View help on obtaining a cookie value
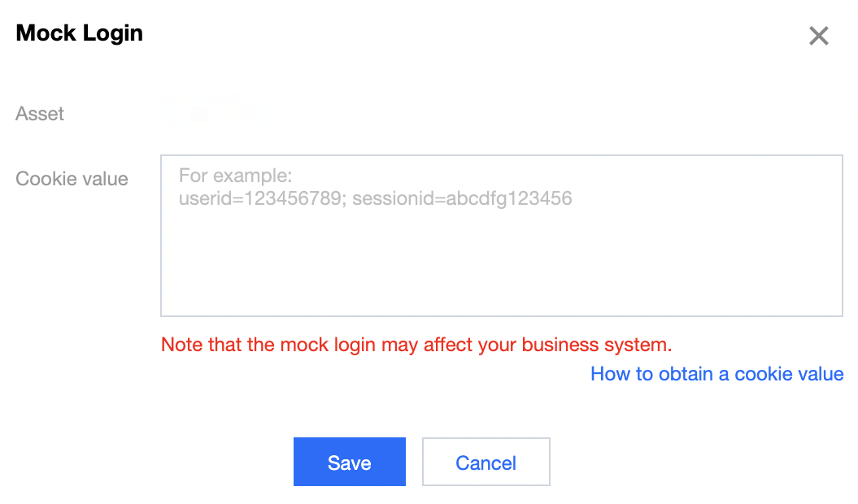Screen dimensions: 858x504 (x=716, y=374)
